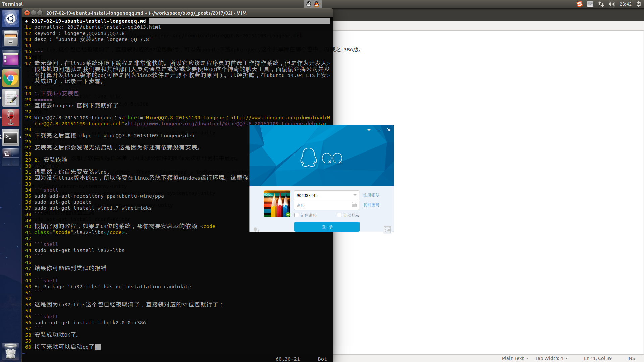The height and width of the screenshot is (362, 644).
Task: Toggle the INS insert mode indicator
Action: tap(631, 358)
